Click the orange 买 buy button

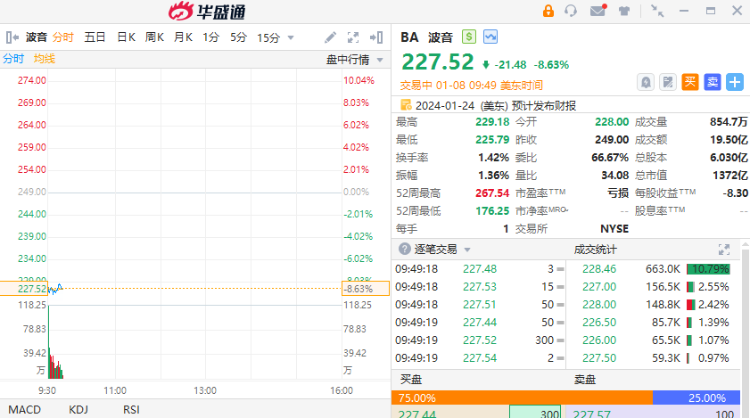(x=690, y=82)
